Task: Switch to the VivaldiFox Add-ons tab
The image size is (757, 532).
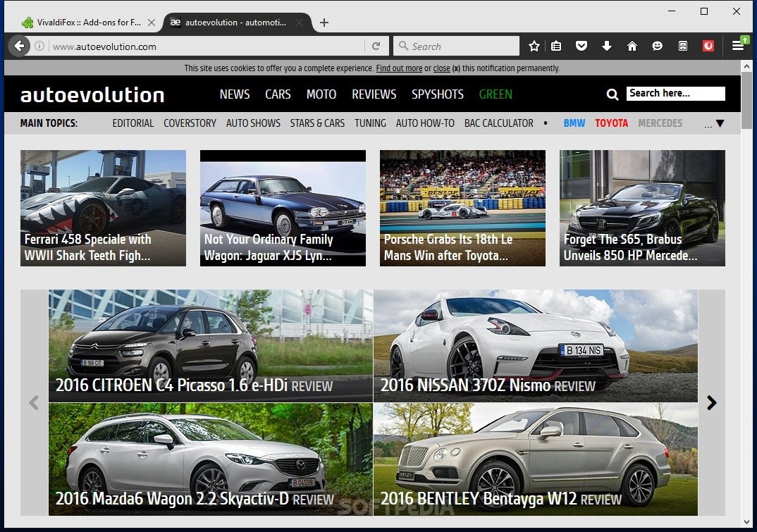Action: (x=89, y=23)
